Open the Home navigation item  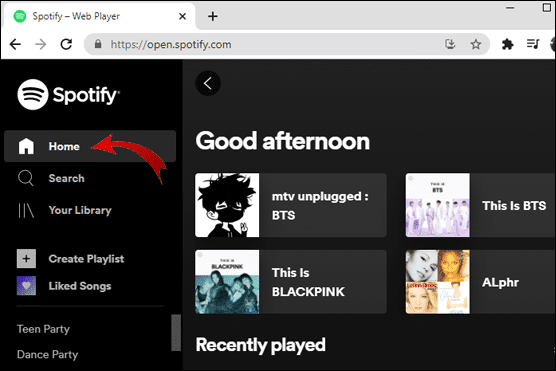(x=90, y=146)
